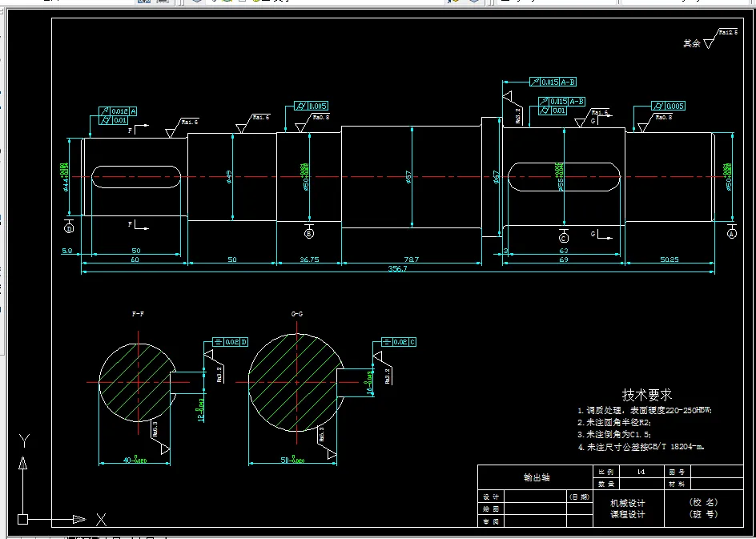Click the (班号) placeholder text

tap(703, 514)
